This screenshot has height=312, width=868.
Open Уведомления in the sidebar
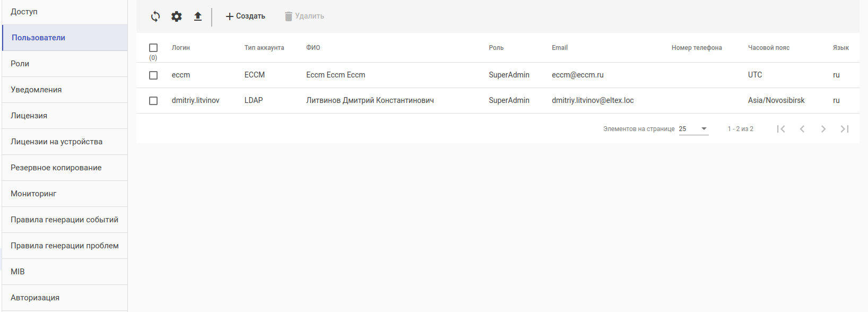[36, 90]
